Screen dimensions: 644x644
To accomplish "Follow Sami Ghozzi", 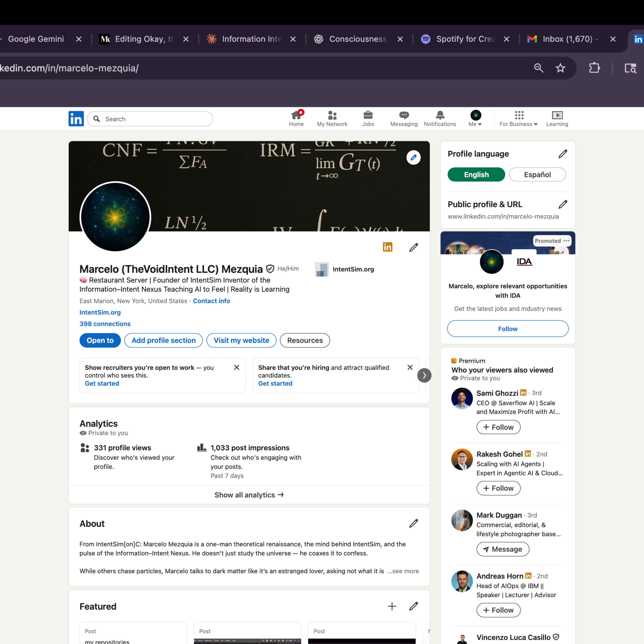I will point(498,427).
